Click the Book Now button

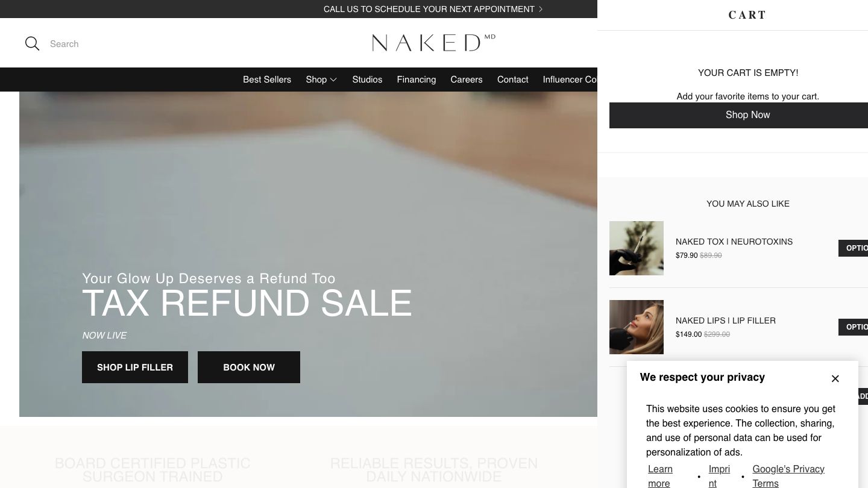click(249, 367)
